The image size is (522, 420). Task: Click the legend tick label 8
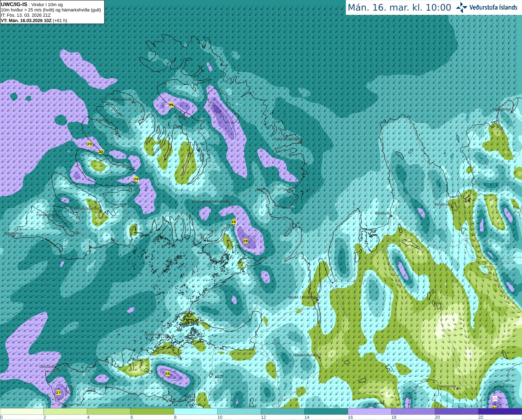pyautogui.click(x=175, y=417)
